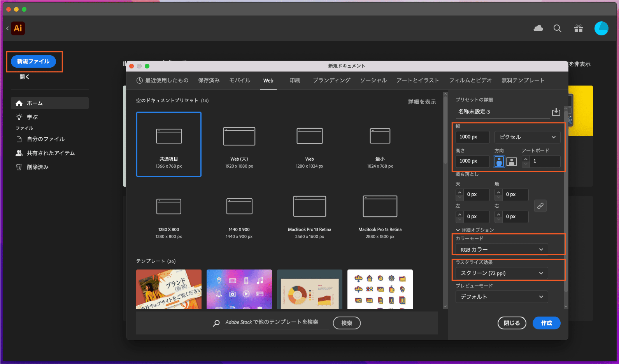Click the 作成 create button
619x364 pixels.
[546, 323]
